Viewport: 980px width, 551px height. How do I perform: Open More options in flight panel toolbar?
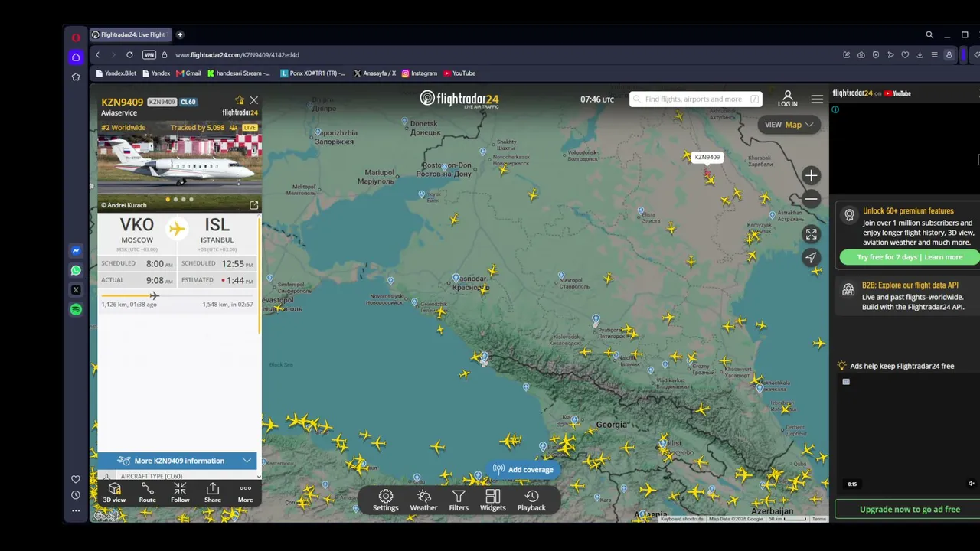click(245, 492)
